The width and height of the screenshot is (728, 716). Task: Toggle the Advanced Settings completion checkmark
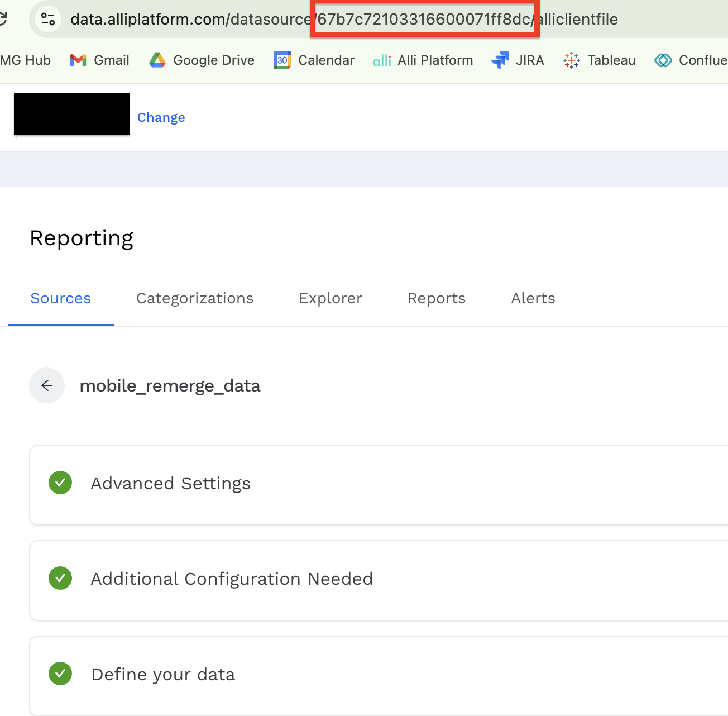tap(60, 483)
